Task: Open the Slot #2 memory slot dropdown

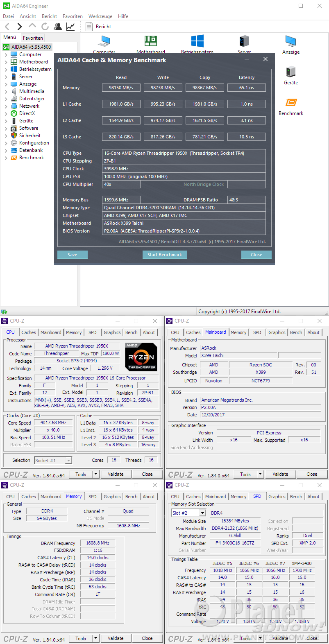Action: [x=188, y=513]
